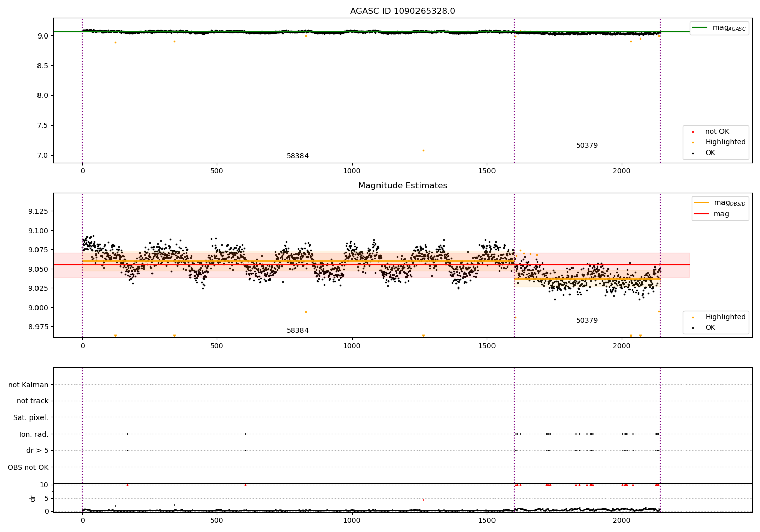Click the 'Magnitude Estimates' panel title

402,186
